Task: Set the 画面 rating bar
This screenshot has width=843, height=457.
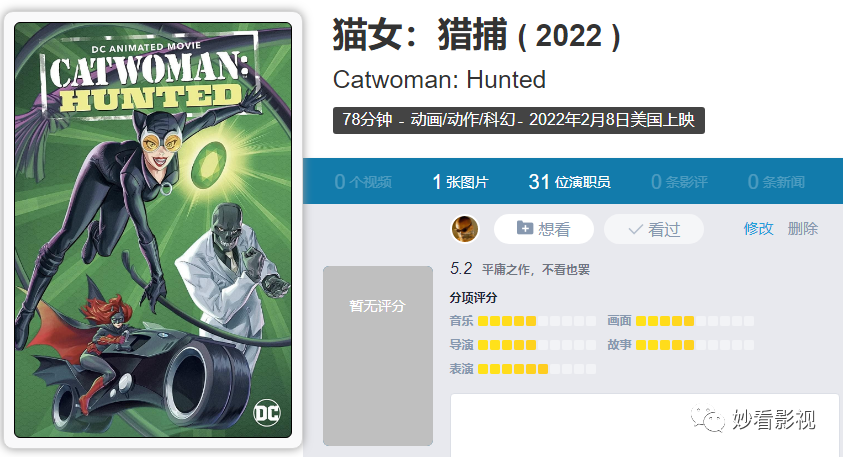Action: tap(695, 321)
